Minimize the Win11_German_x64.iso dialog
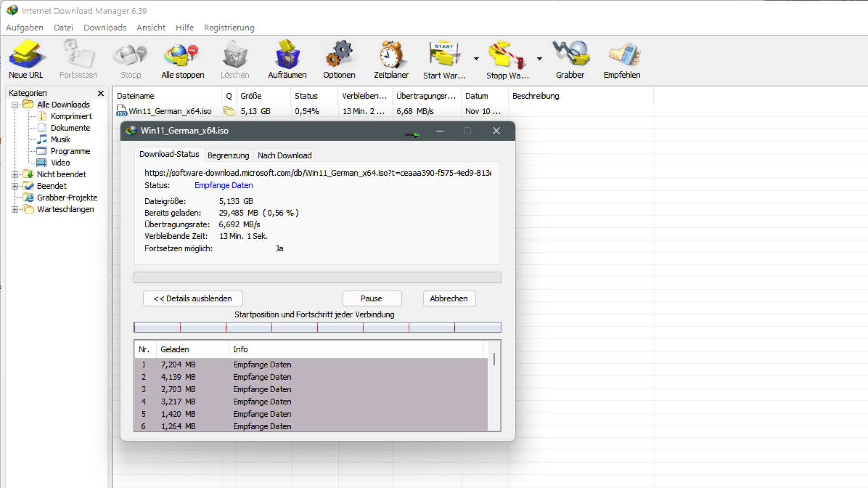This screenshot has width=868, height=488. tap(439, 131)
